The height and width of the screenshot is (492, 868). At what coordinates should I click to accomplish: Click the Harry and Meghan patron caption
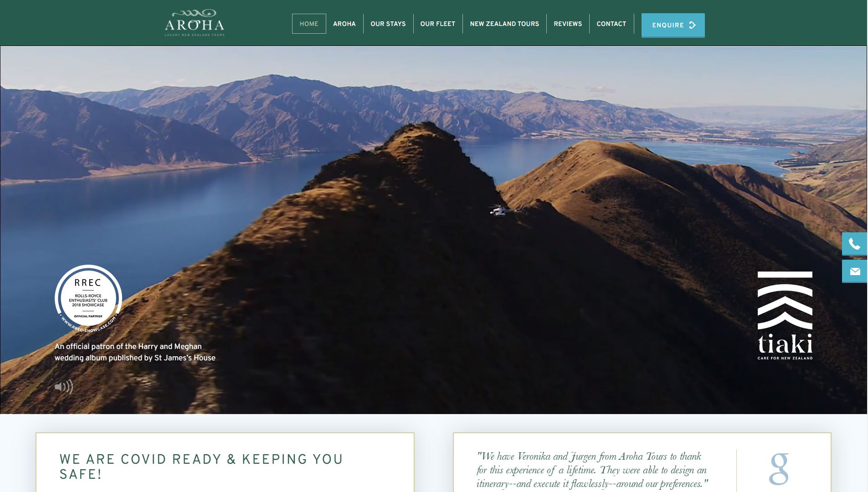click(x=135, y=352)
